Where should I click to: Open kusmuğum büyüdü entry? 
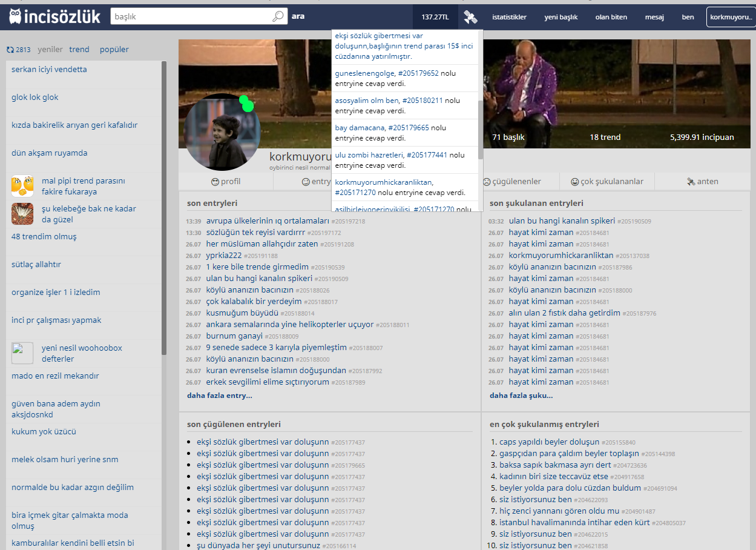tap(242, 313)
